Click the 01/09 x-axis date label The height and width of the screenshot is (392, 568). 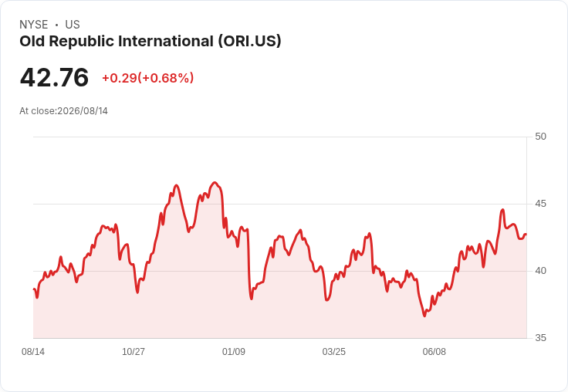(234, 351)
